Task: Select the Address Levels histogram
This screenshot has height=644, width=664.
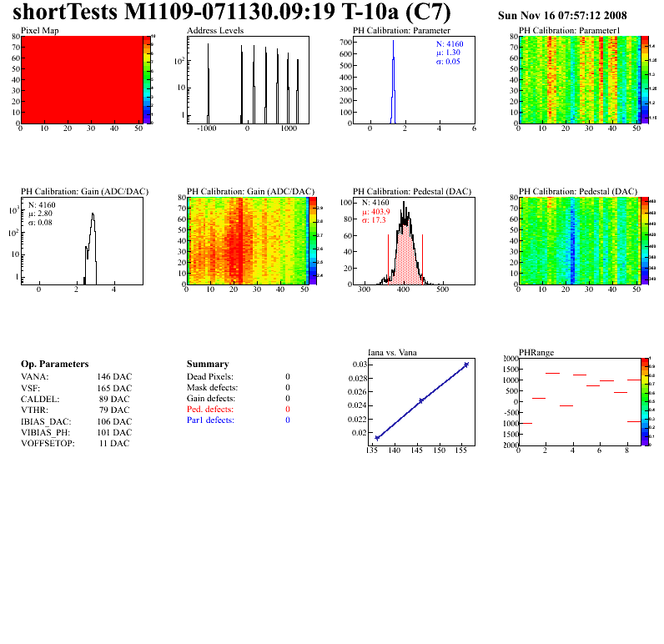Action: [248, 80]
